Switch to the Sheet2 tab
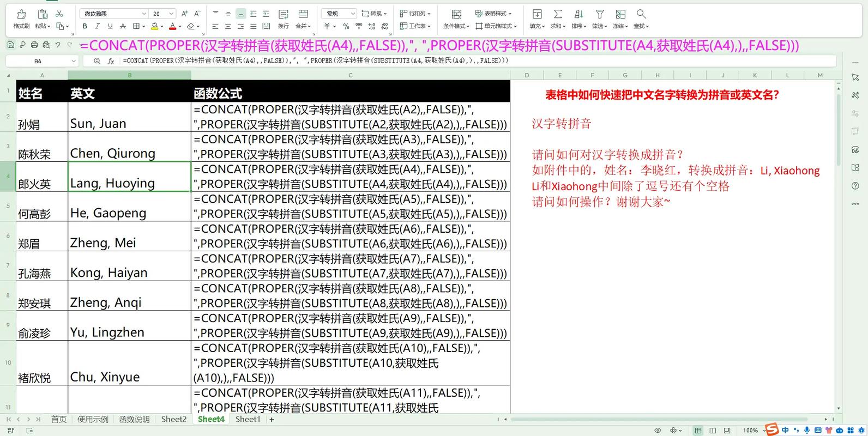868x436 pixels. tap(174, 419)
